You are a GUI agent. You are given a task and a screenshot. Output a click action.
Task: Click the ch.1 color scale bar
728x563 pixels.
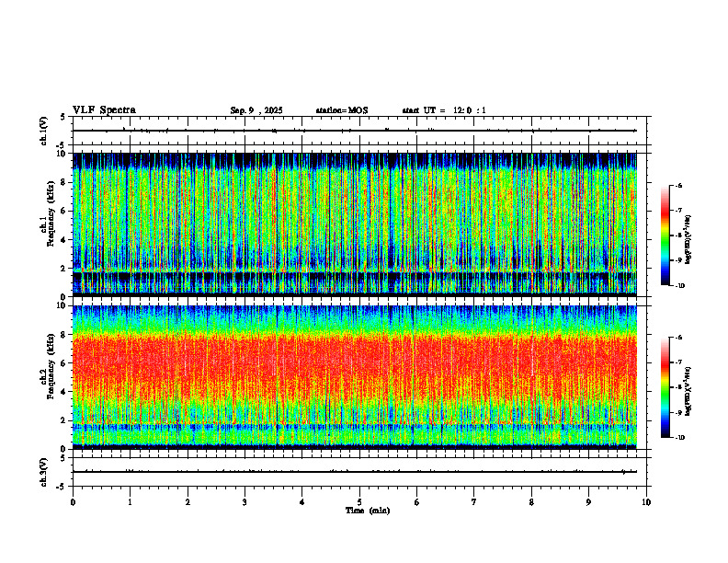665,236
